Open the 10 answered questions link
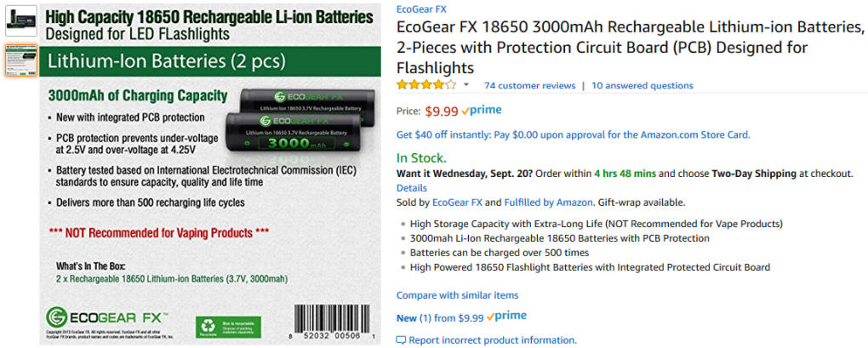868x348 pixels. tap(642, 85)
